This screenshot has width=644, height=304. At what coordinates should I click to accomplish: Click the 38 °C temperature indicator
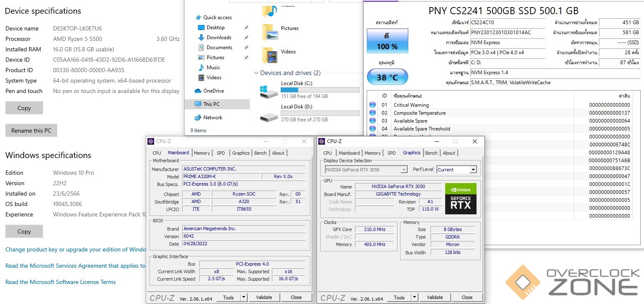(x=387, y=77)
